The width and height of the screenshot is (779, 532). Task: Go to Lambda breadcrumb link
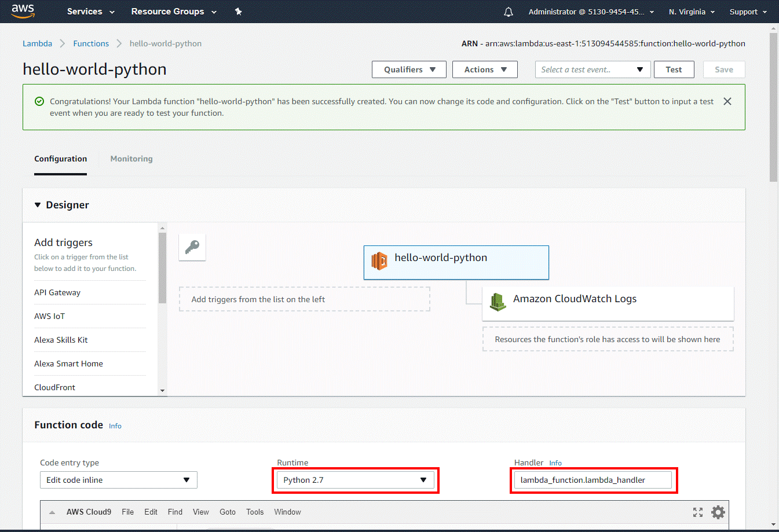(x=37, y=43)
